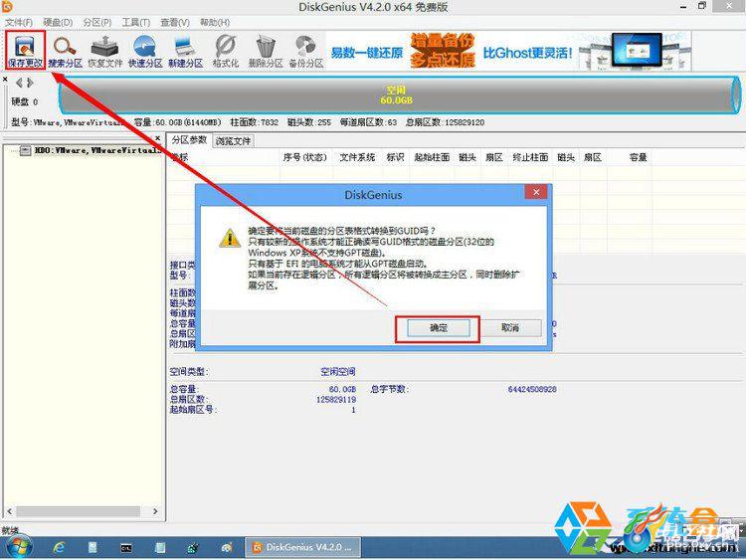Image resolution: width=746 pixels, height=560 pixels.
Task: Close the disk map bar panel
Action: point(5,79)
